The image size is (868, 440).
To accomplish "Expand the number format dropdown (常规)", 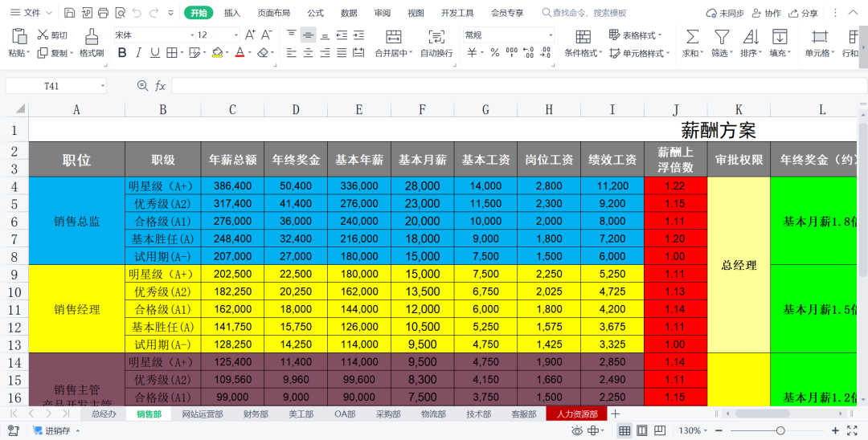I will 550,35.
